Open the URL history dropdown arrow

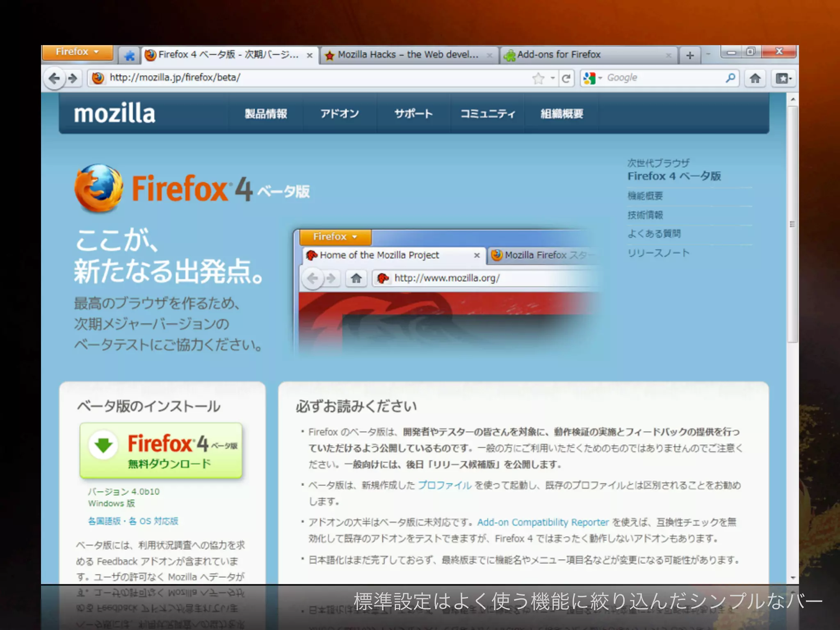[553, 78]
